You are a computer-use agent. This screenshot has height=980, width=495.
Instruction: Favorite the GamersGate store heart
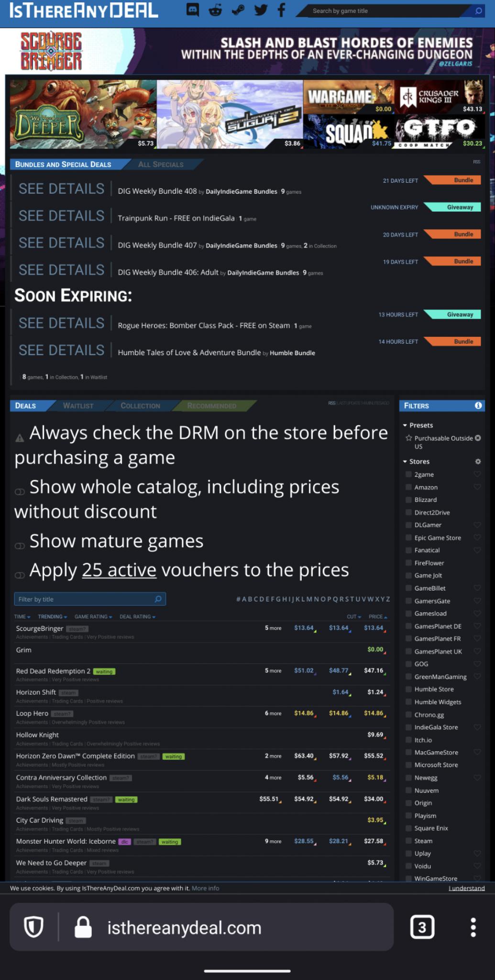click(x=477, y=601)
